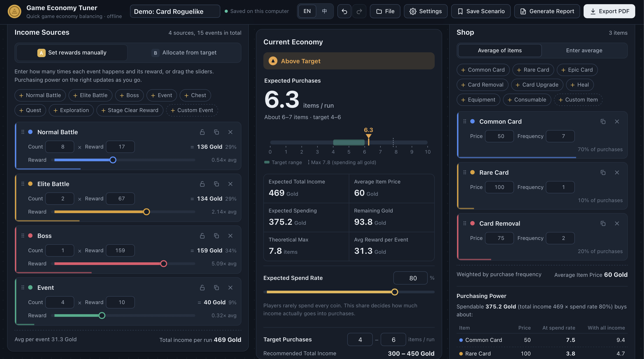Switch shop to 'Average of items'
This screenshot has width=644, height=359.
[x=500, y=51]
